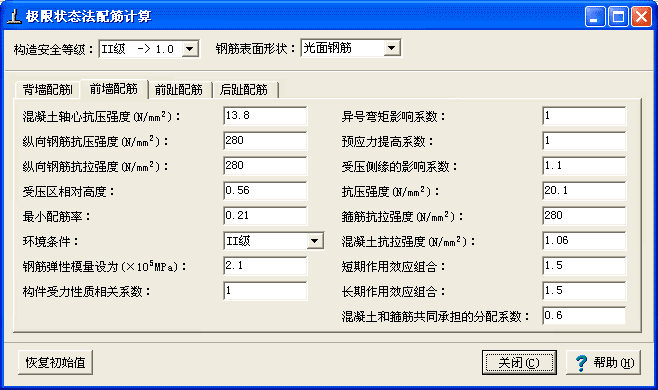Viewport: 658px width, 390px height.
Task: Switch to the 前趾配筋 tab
Action: (179, 90)
